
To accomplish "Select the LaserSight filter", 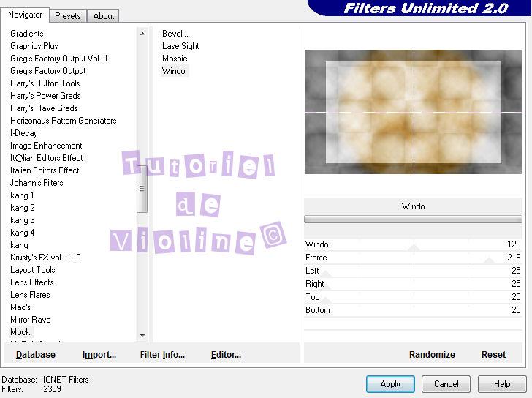I will [x=180, y=46].
